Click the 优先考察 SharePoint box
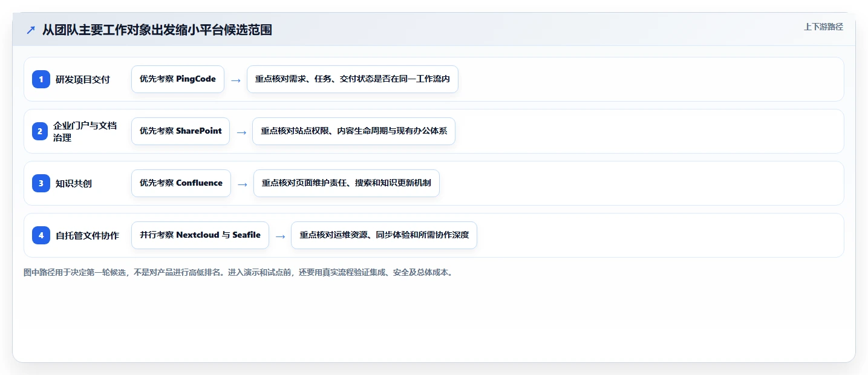 tap(181, 131)
